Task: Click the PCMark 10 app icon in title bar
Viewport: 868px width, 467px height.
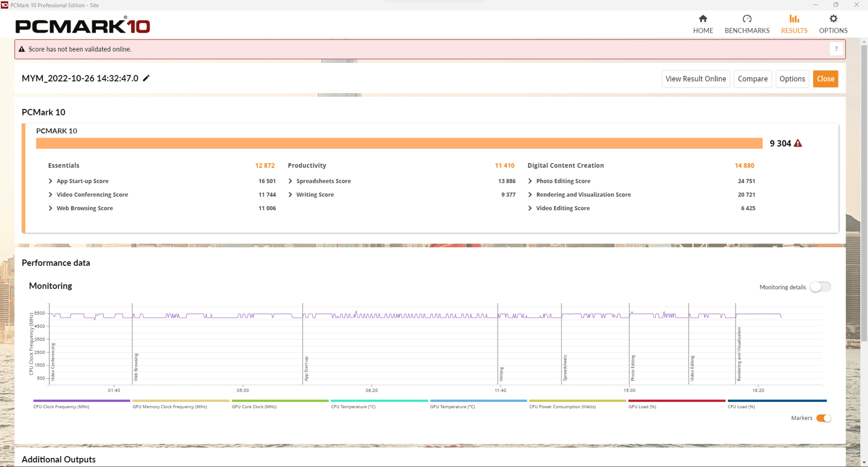Action: pyautogui.click(x=5, y=5)
